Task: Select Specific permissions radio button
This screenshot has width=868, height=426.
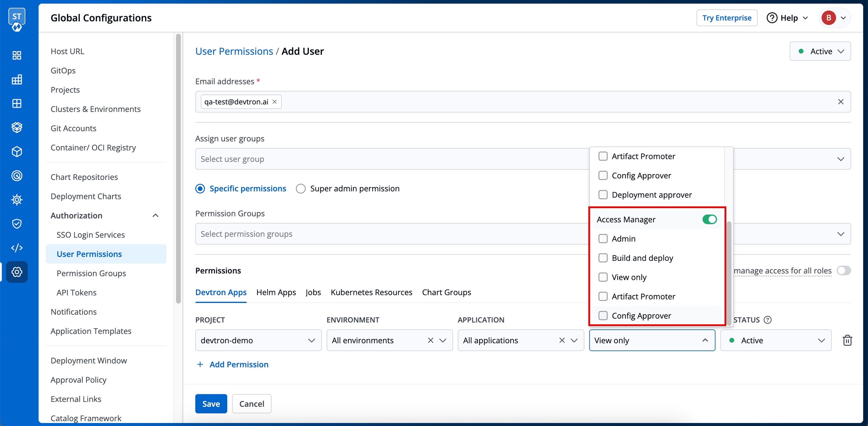Action: tap(200, 189)
